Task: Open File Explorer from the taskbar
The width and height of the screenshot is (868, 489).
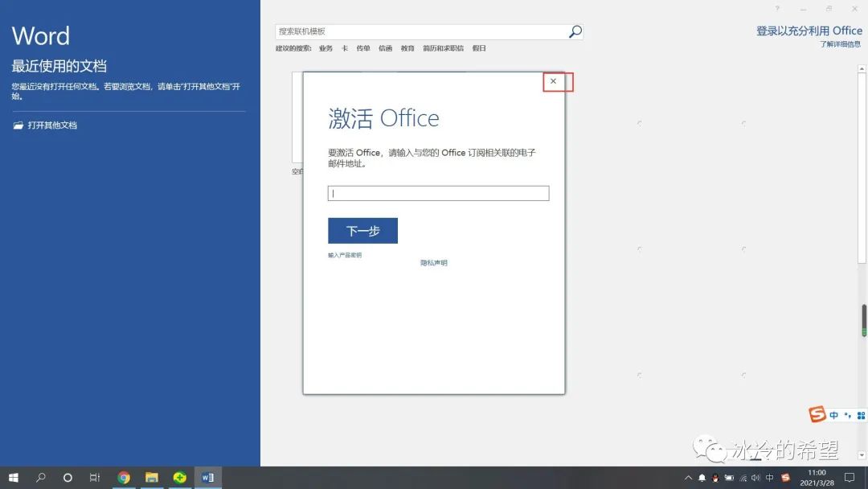Action: [152, 478]
